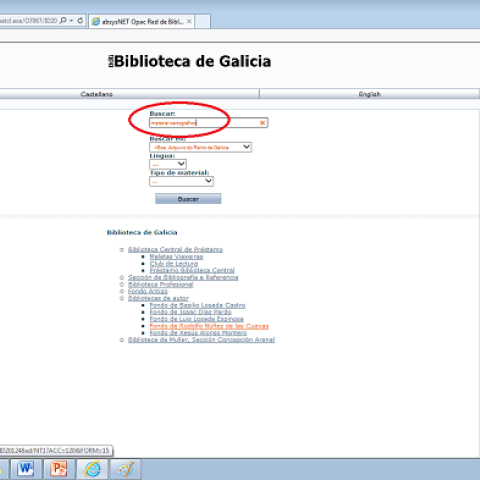Image resolution: width=480 pixels, height=480 pixels.
Task: Select the absysNET Opac Red de Bibl tab
Action: click(142, 22)
